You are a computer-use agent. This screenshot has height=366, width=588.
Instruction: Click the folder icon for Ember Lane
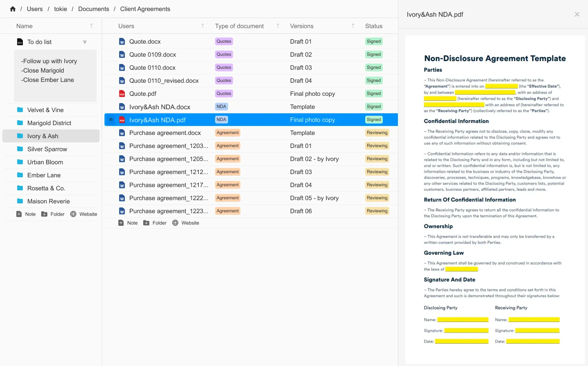pos(20,175)
